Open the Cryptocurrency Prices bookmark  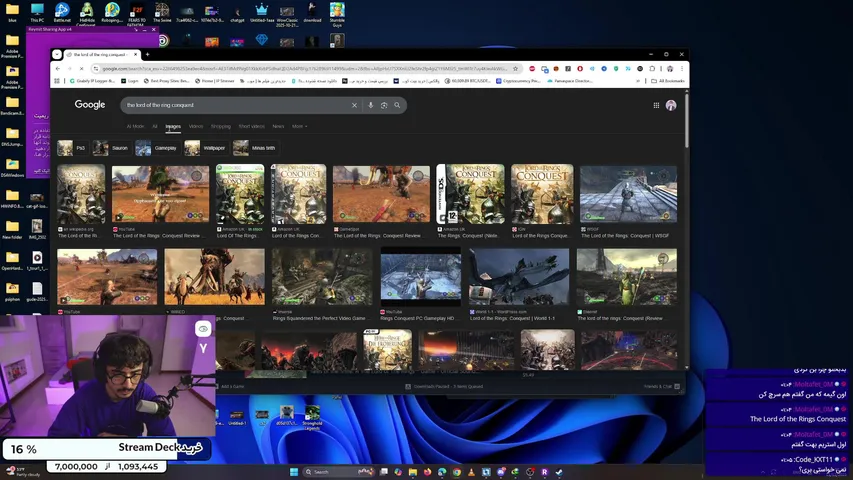point(518,81)
